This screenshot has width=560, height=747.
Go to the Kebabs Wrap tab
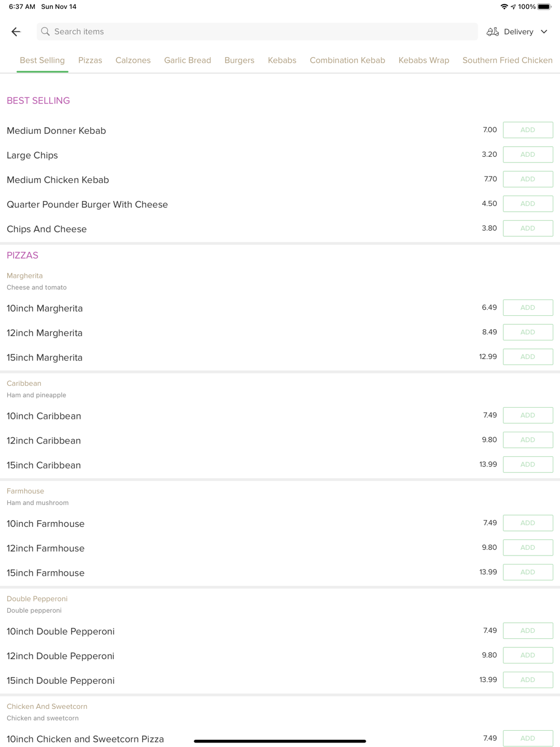(x=424, y=60)
